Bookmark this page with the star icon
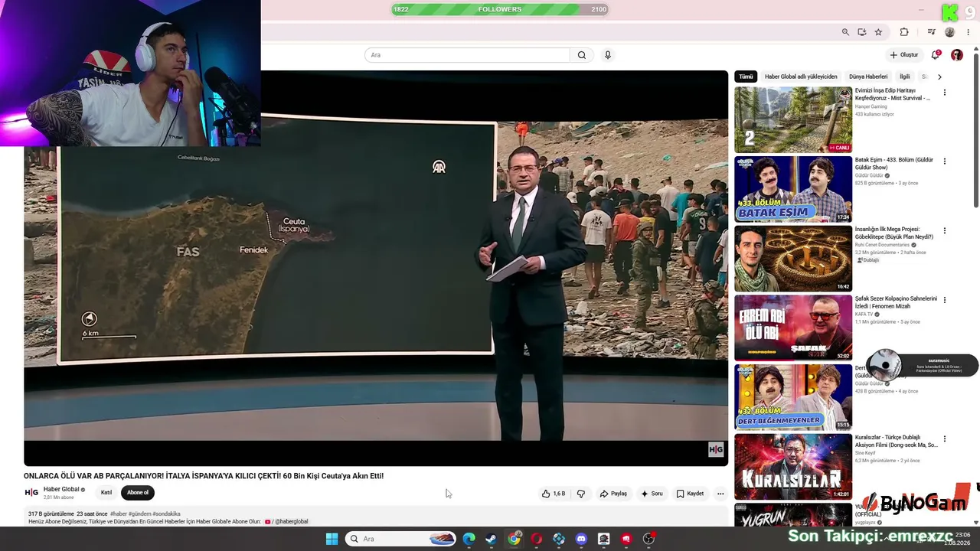The image size is (980, 551). tap(878, 32)
